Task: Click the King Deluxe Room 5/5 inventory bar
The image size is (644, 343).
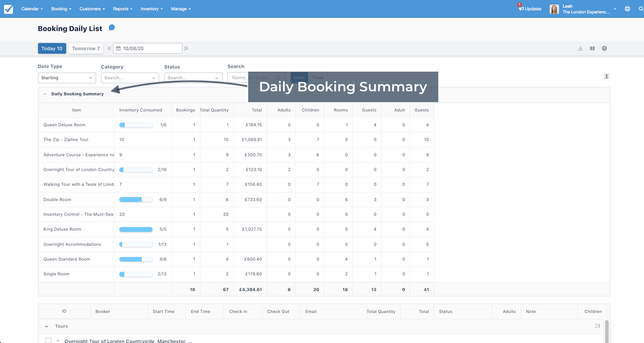Action: tap(136, 229)
